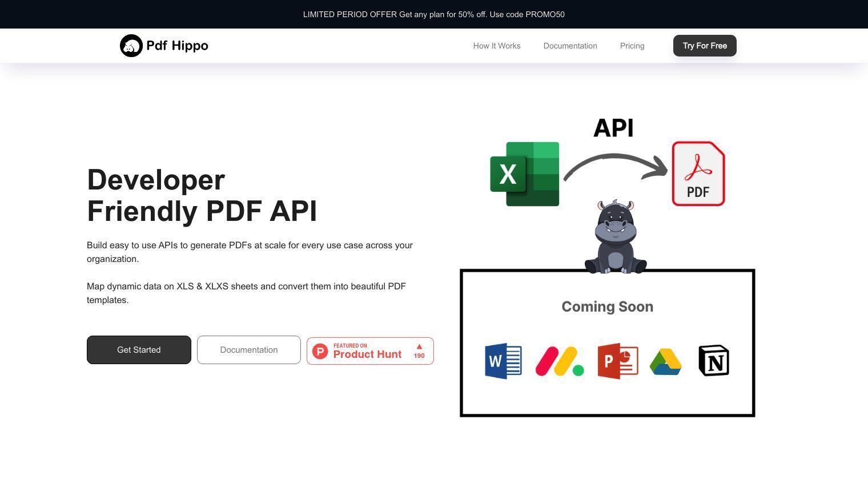Click the curved arrow under API
868x488 pixels.
(x=616, y=167)
